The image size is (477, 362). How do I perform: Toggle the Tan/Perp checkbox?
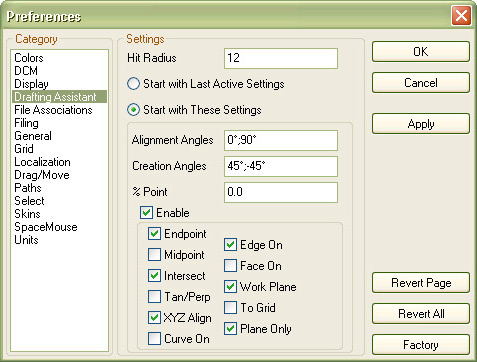154,296
